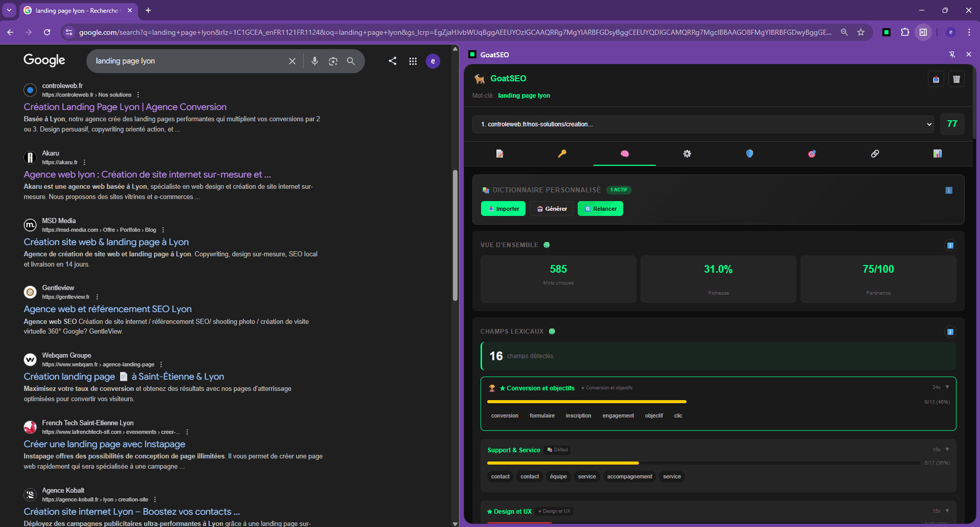Screen dimensions: 980x527
Task: Open the content/document analysis tab in GoatSEO
Action: [499, 153]
